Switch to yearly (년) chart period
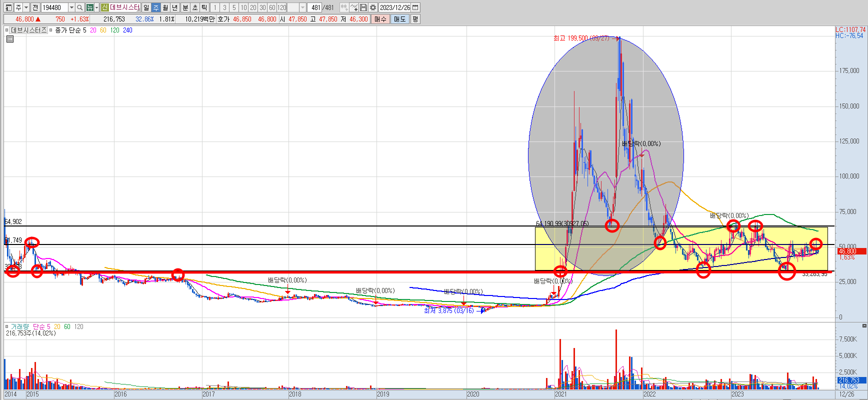The image size is (868, 400). pyautogui.click(x=174, y=7)
